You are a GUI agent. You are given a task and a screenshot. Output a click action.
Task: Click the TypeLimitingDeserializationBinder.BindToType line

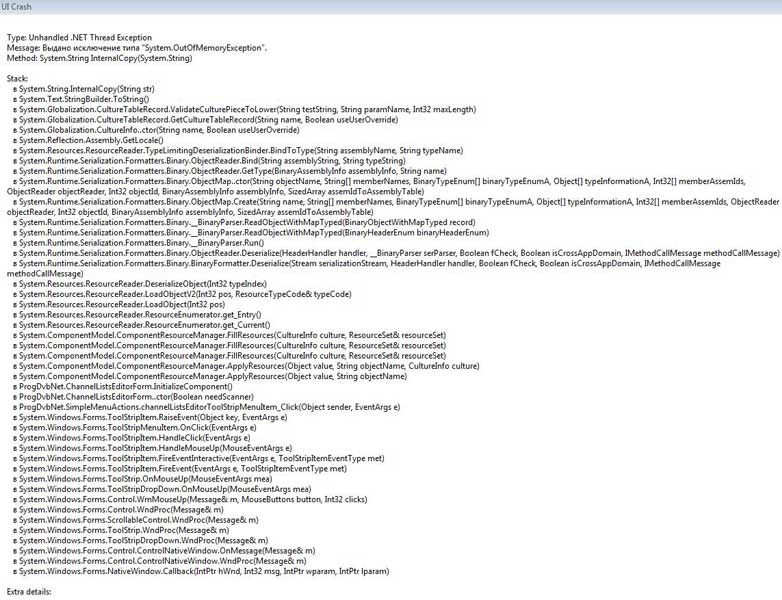click(238, 151)
